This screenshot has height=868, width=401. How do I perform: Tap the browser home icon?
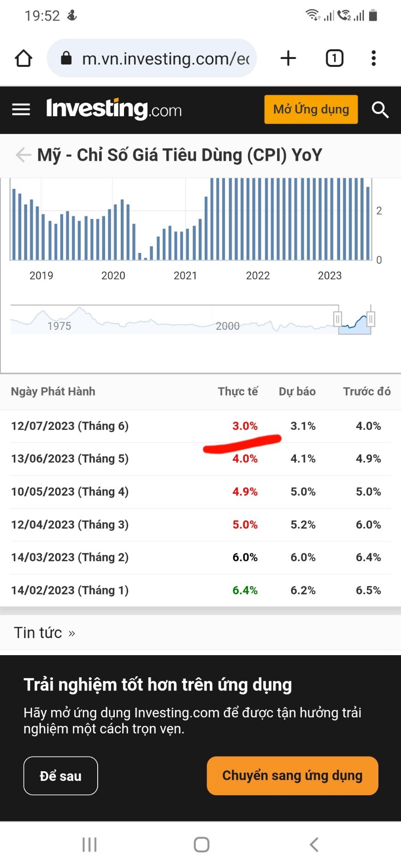[x=24, y=59]
